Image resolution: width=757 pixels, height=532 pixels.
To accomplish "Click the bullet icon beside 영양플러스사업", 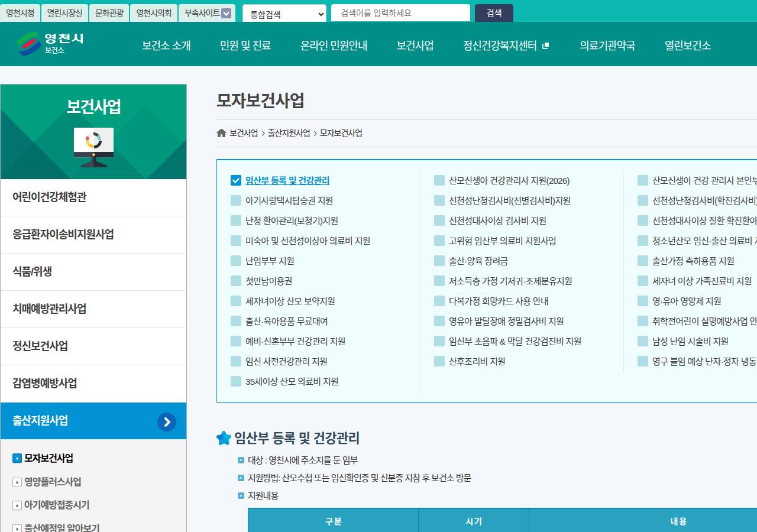I will click(17, 482).
